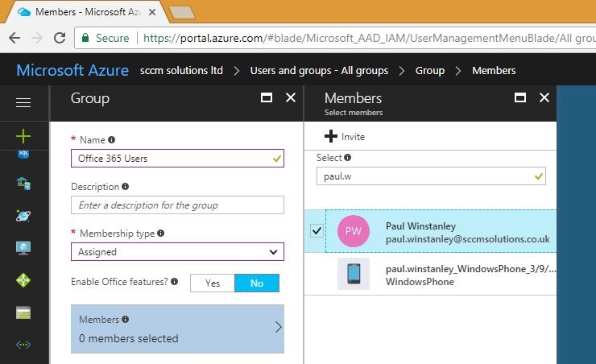Click the Select field info icon
Viewport: 596px width, 364px height.
click(x=347, y=157)
